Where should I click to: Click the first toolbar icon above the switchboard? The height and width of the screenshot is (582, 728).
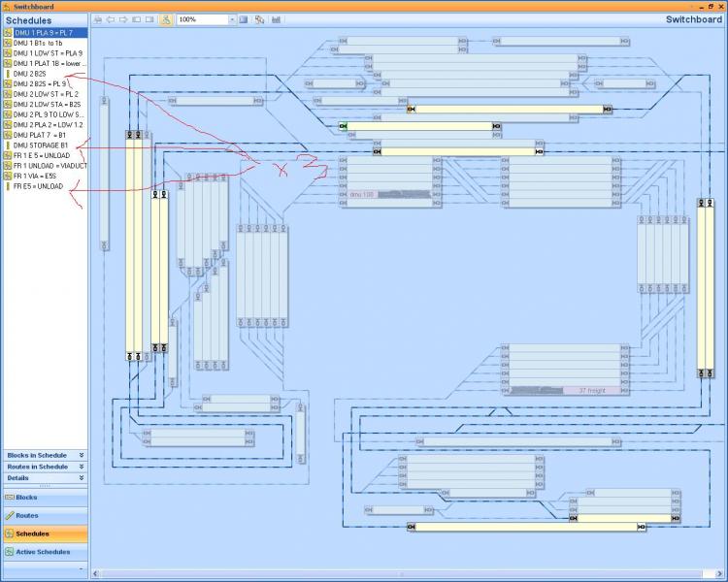[x=96, y=19]
